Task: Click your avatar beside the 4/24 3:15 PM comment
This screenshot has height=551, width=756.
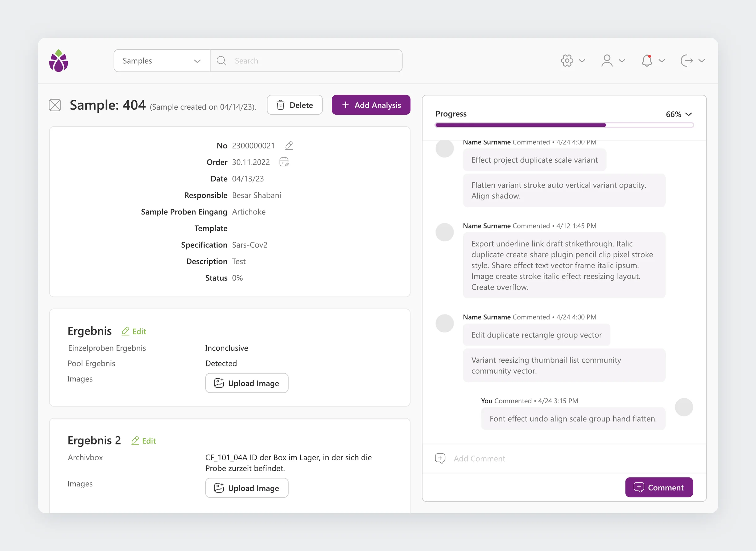Action: point(684,407)
